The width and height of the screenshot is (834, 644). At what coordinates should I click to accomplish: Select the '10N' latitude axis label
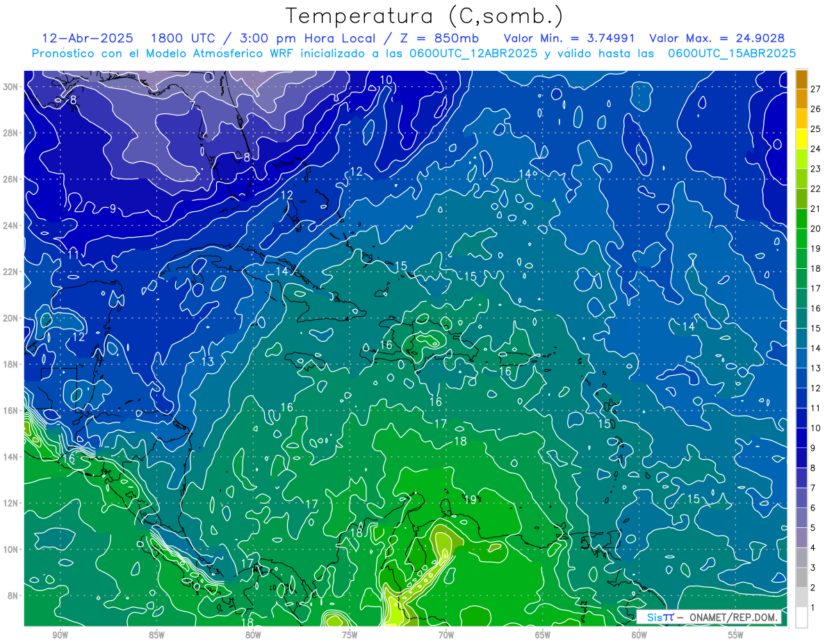click(x=11, y=550)
